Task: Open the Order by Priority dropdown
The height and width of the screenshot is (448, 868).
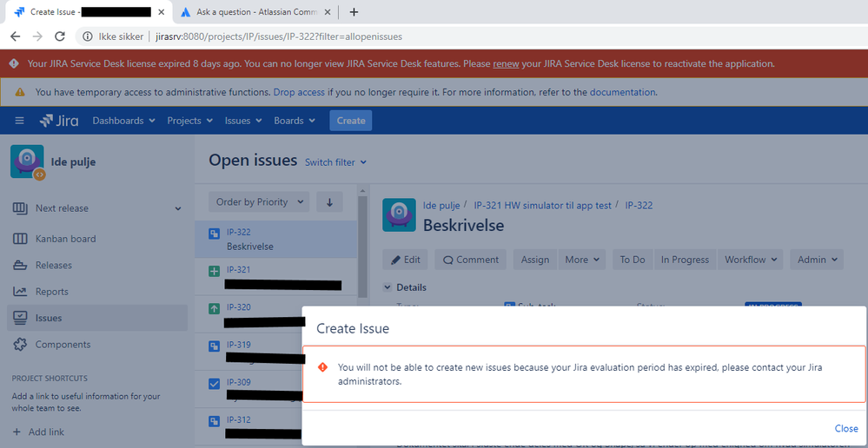Action: point(259,202)
